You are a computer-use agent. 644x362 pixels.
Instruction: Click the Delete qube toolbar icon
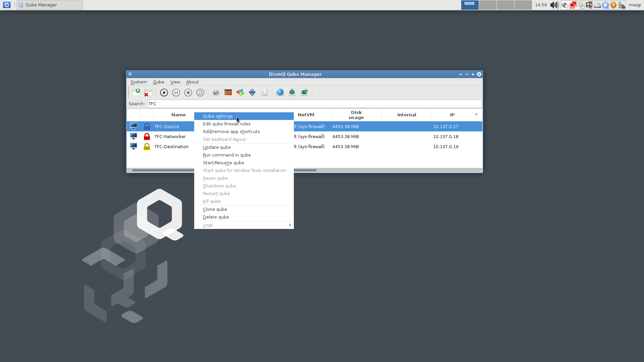[148, 93]
